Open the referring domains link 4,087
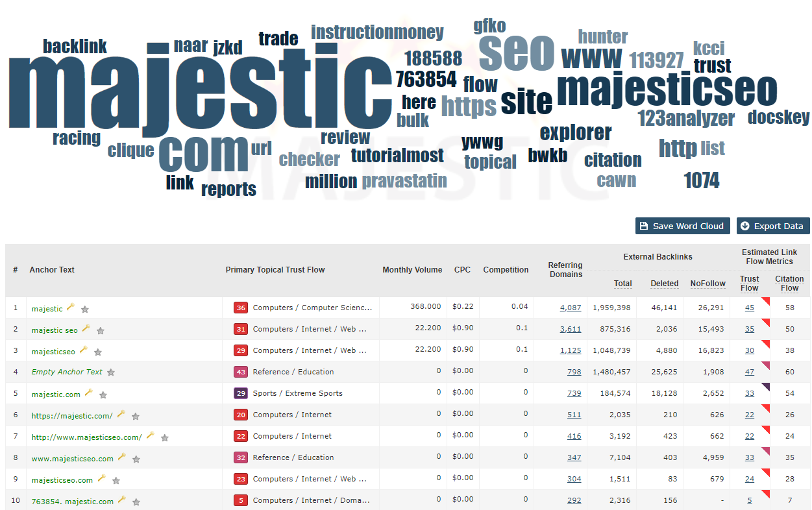This screenshot has width=812, height=510. tap(570, 308)
